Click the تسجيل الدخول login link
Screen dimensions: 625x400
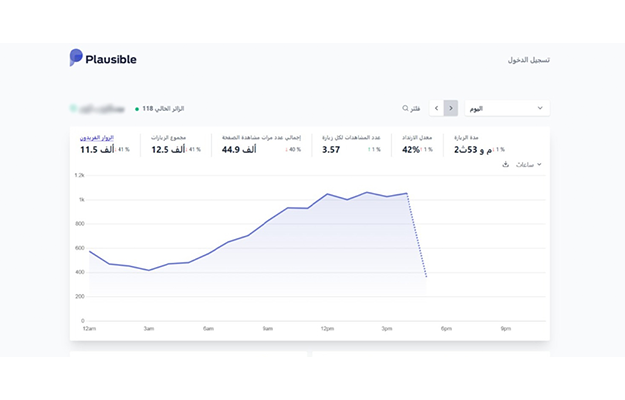pos(529,60)
